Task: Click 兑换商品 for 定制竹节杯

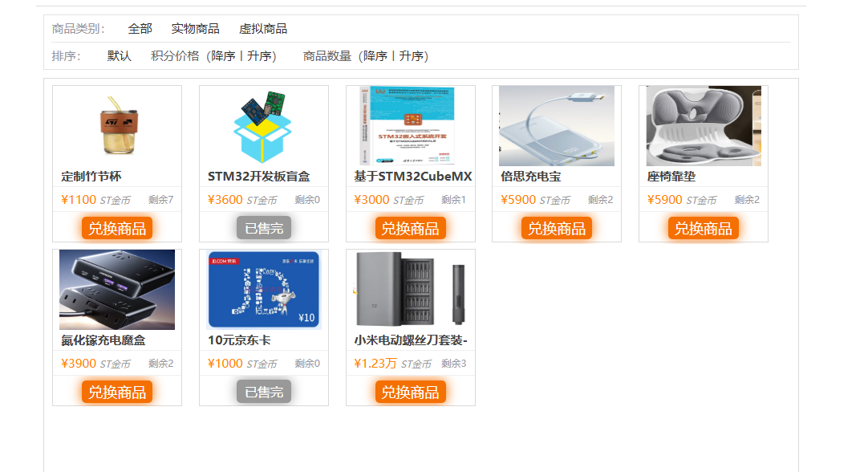Action: pos(117,228)
